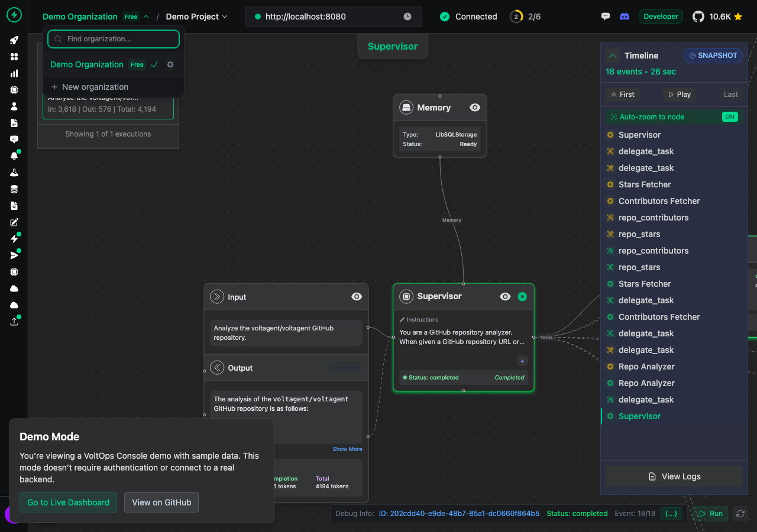Open the lightning bolt sidebar icon with green dot
The image size is (757, 532).
(x=14, y=239)
